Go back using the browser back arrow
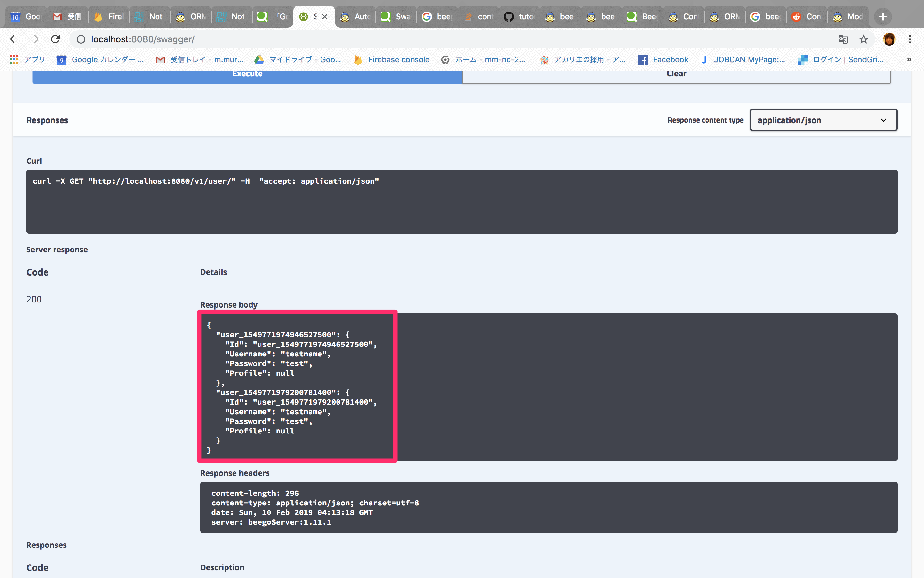Screen dimensions: 924x578 pos(14,39)
